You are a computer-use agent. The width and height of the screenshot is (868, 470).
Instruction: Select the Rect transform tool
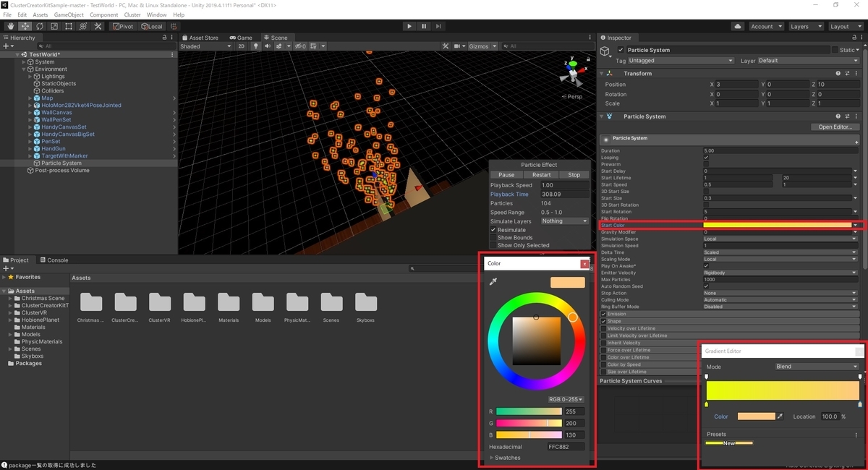point(68,27)
